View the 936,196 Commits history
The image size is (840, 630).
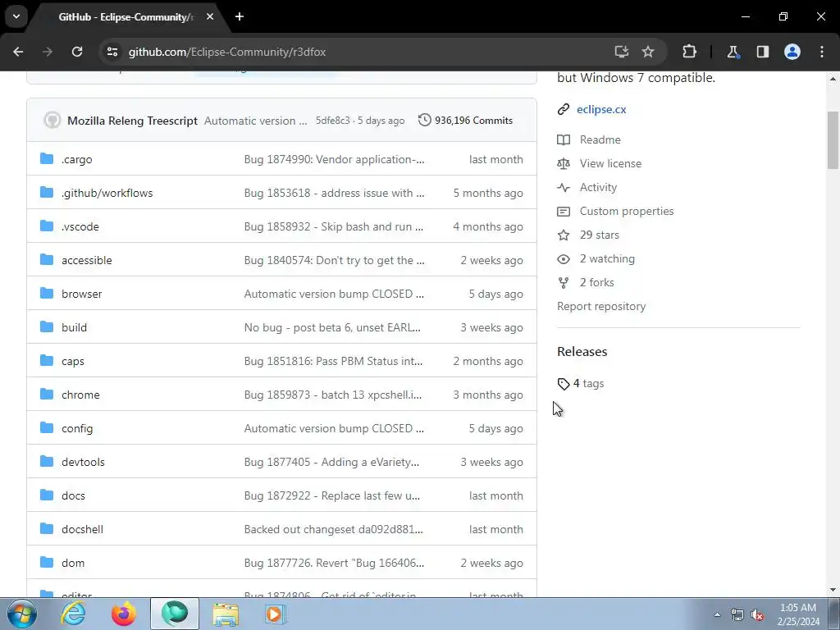pyautogui.click(x=465, y=120)
